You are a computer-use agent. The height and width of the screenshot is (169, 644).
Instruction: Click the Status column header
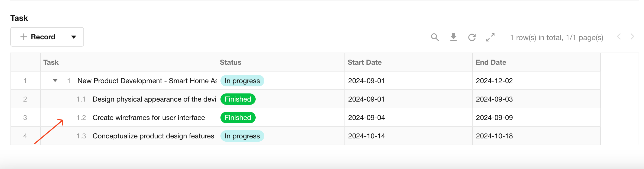click(230, 62)
